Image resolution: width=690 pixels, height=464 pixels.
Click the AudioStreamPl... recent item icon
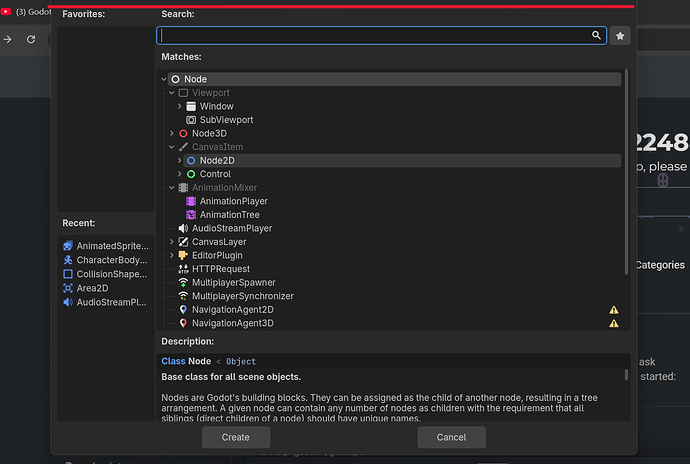(68, 302)
